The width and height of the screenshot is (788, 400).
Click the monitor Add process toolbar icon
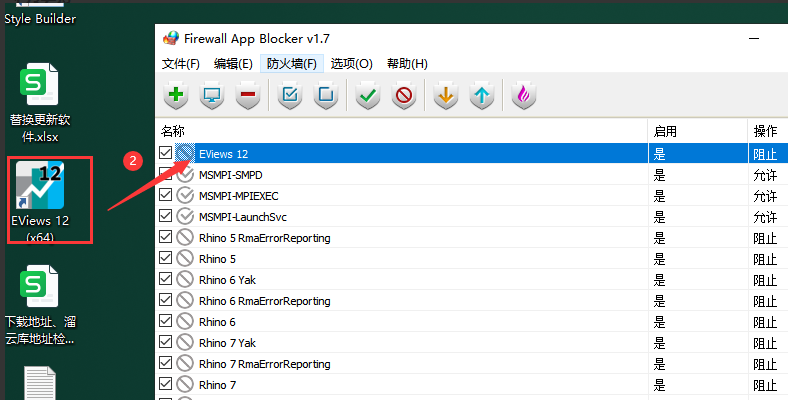click(212, 95)
